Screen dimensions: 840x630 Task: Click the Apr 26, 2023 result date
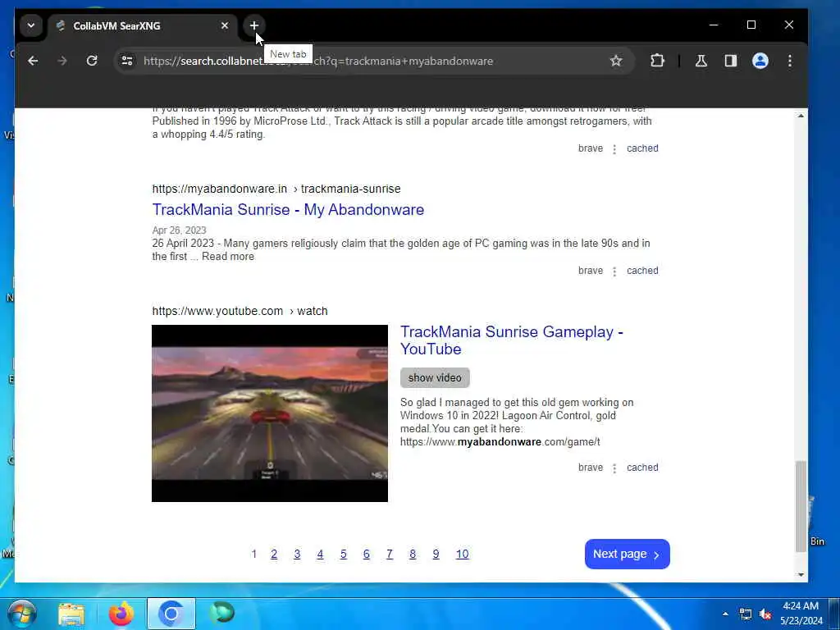point(179,231)
